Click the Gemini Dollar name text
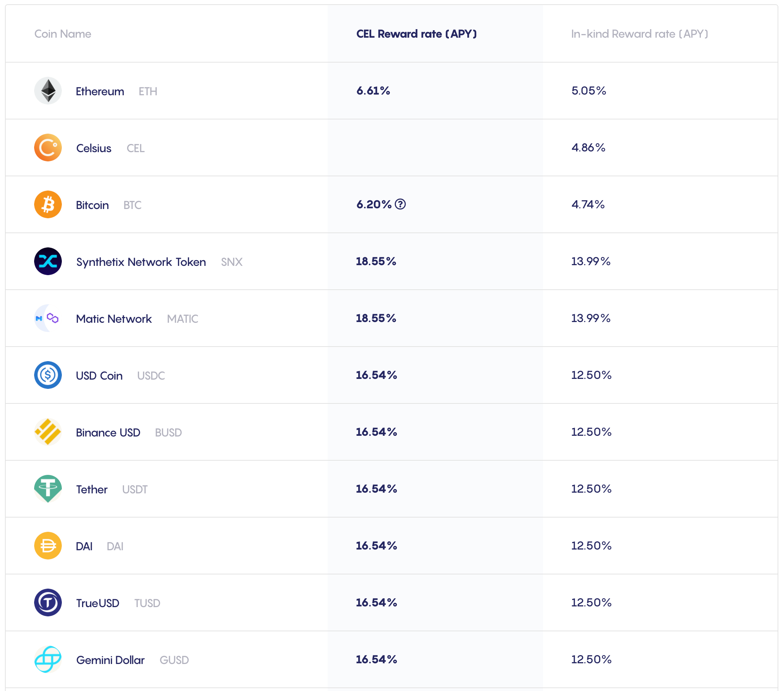 (110, 660)
